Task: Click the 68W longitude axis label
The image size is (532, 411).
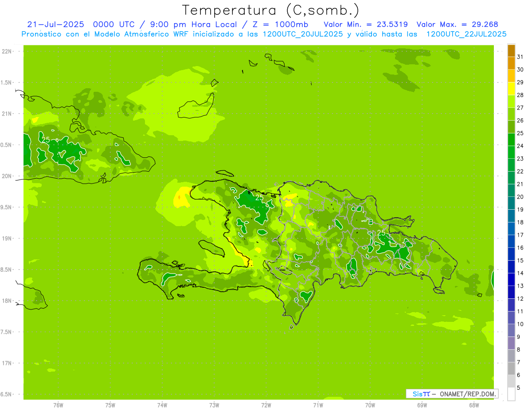Action: tap(474, 405)
